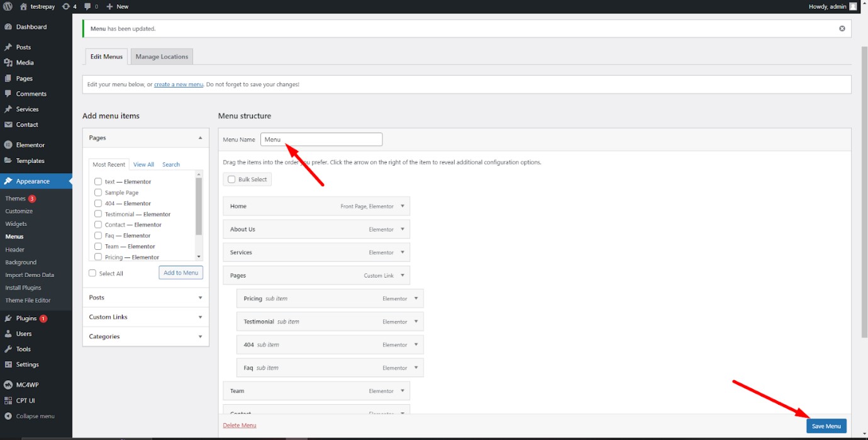Tick the Select All checkbox
Screen dimensions: 868x440
(92, 273)
